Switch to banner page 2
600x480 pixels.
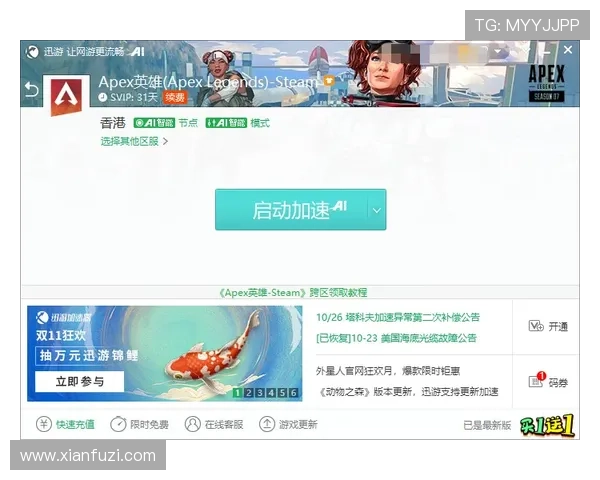point(249,392)
